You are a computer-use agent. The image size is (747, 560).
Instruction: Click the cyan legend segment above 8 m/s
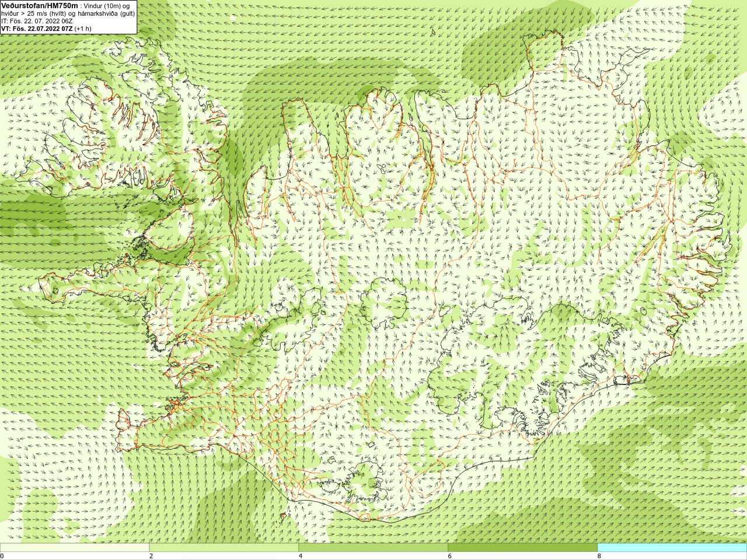[x=672, y=548]
